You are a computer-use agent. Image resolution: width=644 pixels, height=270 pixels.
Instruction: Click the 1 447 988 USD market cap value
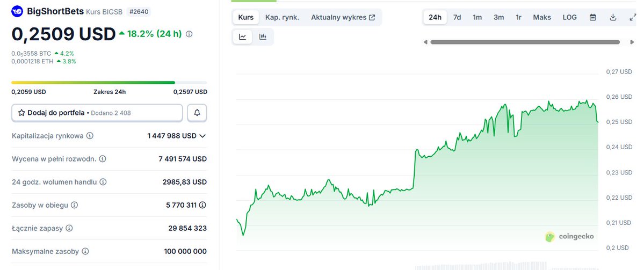click(x=172, y=136)
